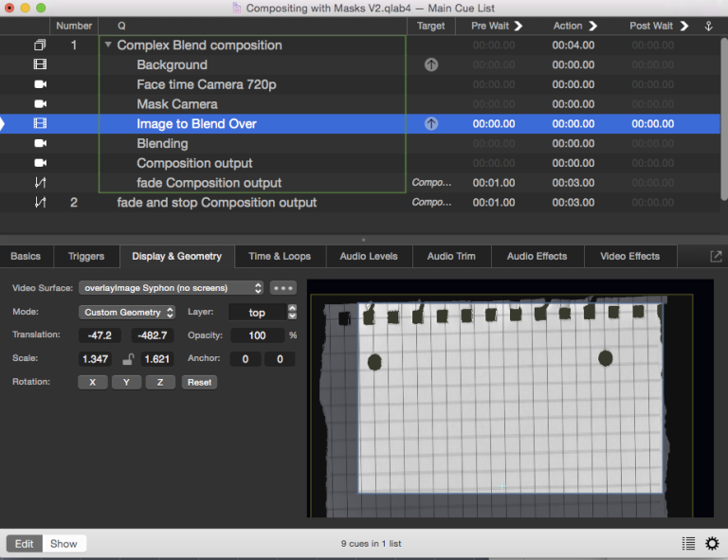Open the Mode Custom Geometry dropdown
The height and width of the screenshot is (560, 728).
[x=128, y=312]
